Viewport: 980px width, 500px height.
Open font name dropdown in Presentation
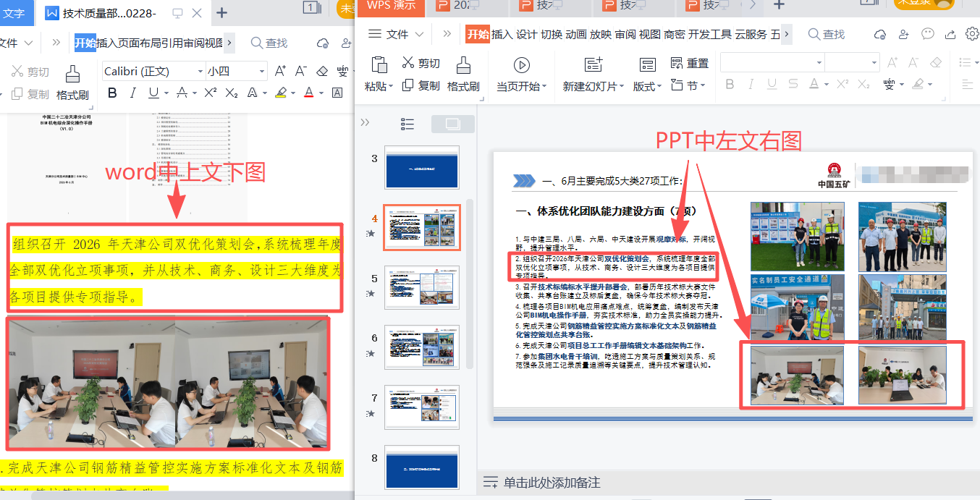(819, 63)
